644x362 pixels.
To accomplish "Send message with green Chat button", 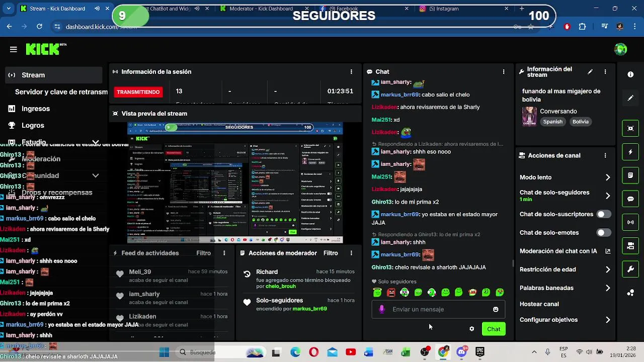I will coord(494,329).
